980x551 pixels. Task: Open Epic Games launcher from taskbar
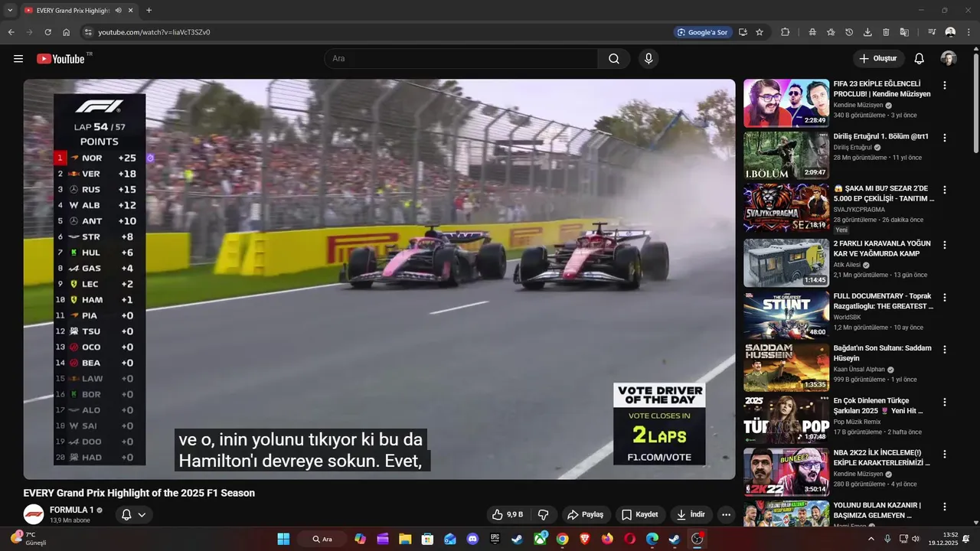(495, 539)
